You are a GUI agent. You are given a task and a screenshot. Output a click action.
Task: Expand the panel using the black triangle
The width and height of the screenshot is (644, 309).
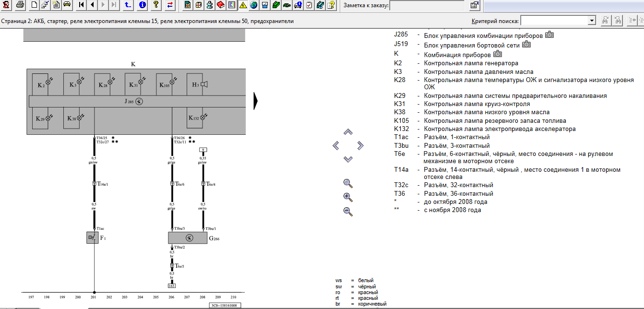coord(256,101)
